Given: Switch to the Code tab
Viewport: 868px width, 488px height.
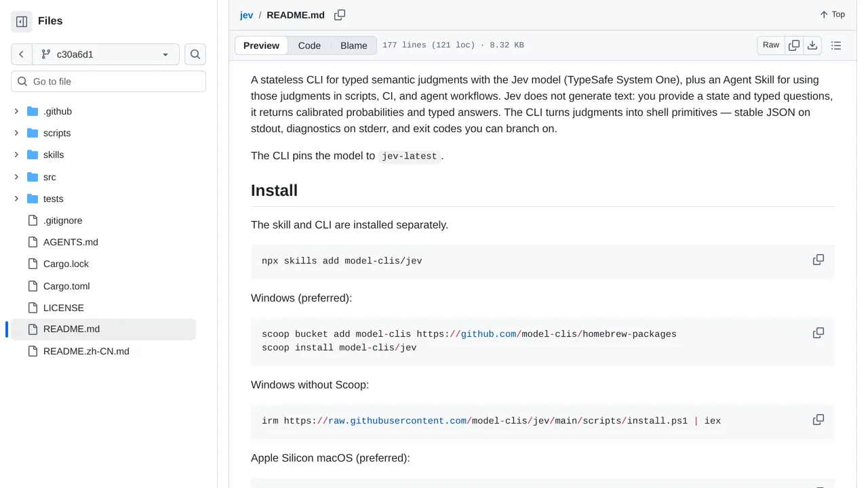Looking at the screenshot, I should point(309,45).
